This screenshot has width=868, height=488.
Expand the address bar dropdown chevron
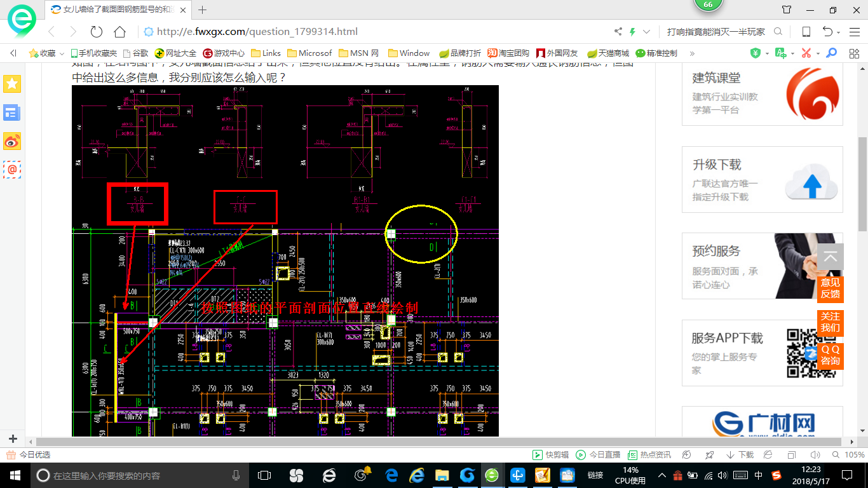click(x=647, y=32)
